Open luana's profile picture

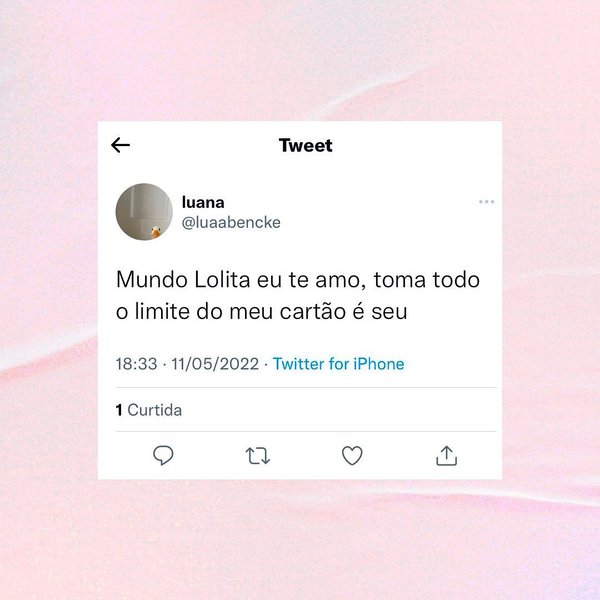144,212
